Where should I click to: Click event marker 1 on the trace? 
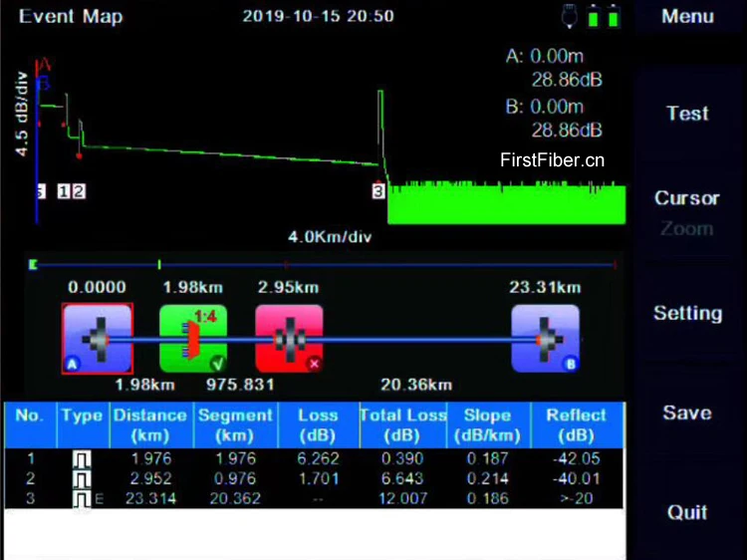coord(64,191)
